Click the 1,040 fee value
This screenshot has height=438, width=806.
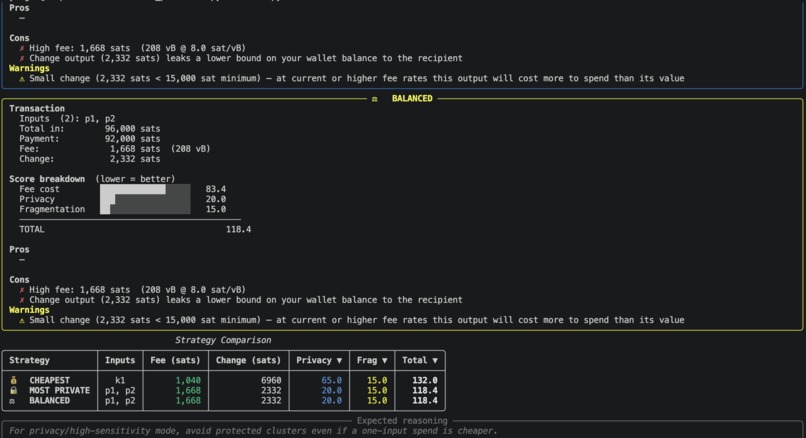pos(188,380)
